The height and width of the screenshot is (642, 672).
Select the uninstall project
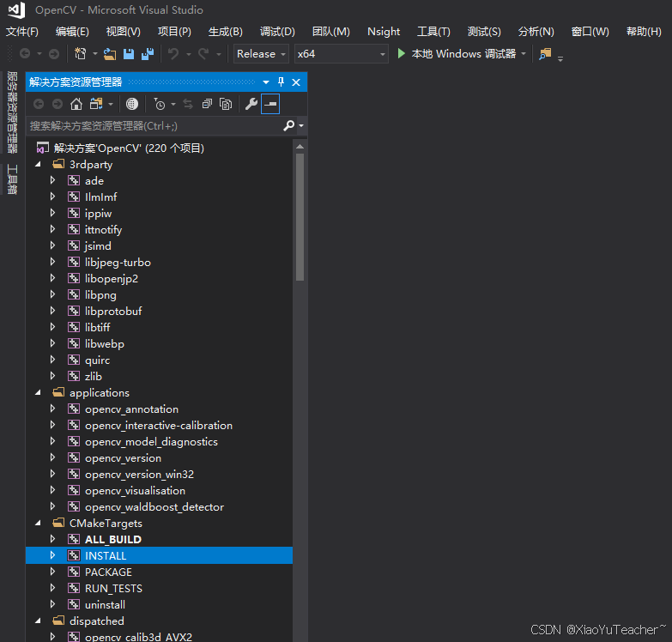click(105, 605)
